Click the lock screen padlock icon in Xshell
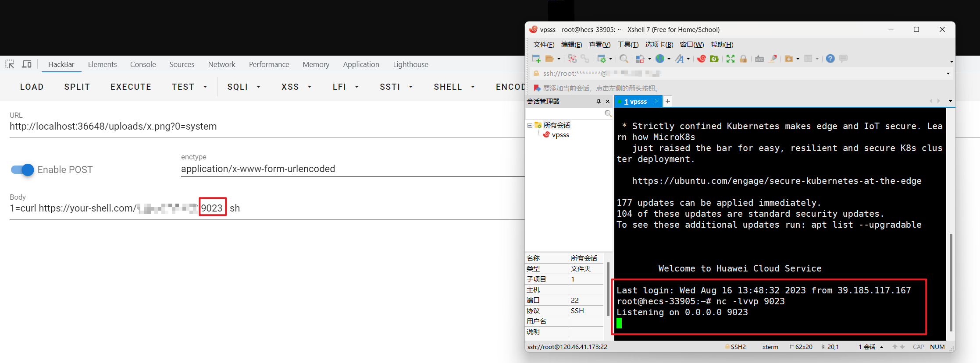 pos(743,59)
